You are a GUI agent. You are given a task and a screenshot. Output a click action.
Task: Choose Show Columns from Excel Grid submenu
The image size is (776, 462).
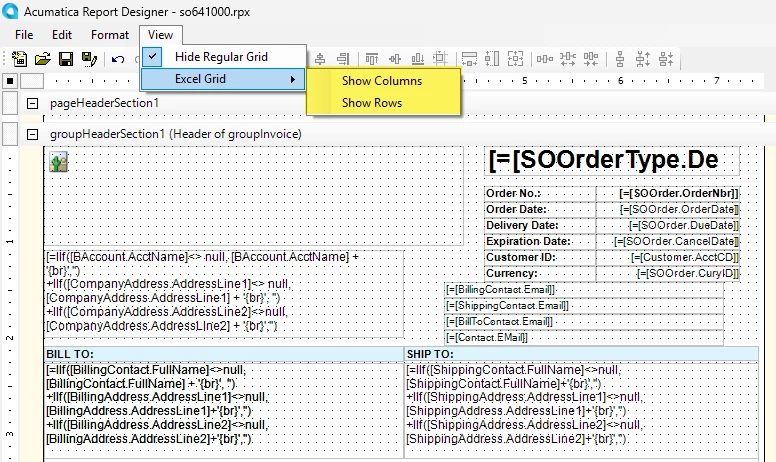click(x=382, y=81)
